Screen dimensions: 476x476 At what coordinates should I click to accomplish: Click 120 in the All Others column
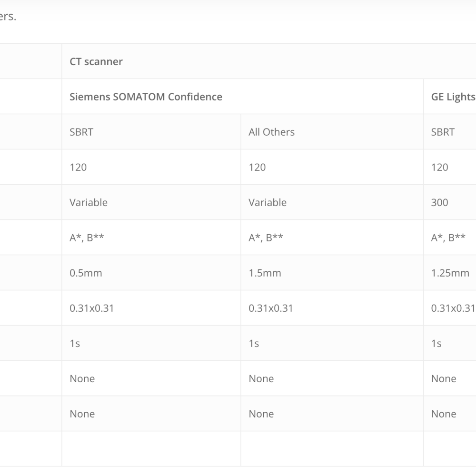click(x=257, y=167)
